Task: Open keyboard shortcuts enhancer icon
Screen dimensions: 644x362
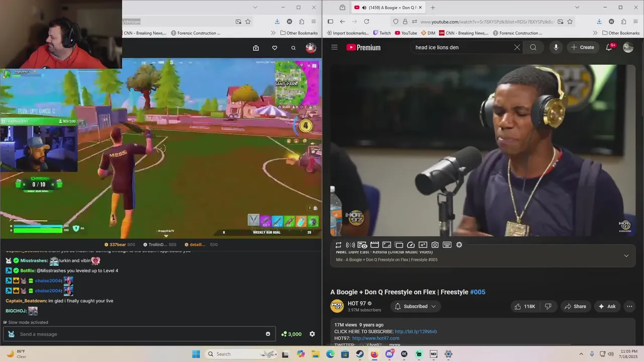Action: click(447, 245)
